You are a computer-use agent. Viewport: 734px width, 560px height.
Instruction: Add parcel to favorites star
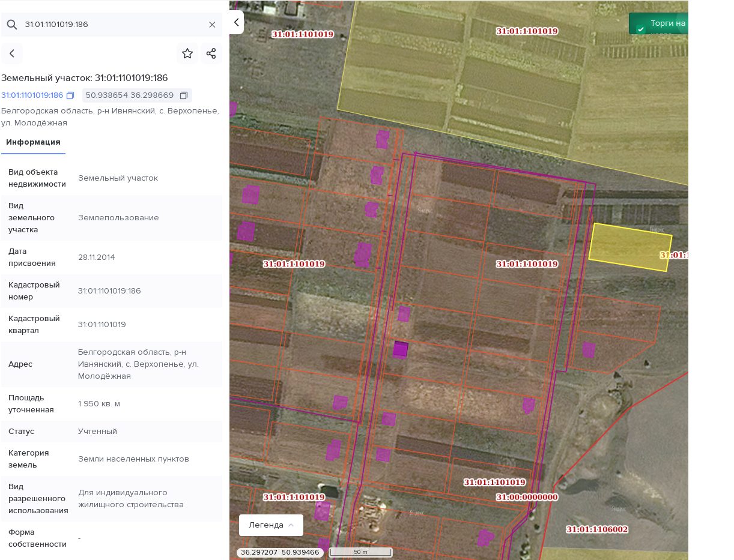point(187,53)
